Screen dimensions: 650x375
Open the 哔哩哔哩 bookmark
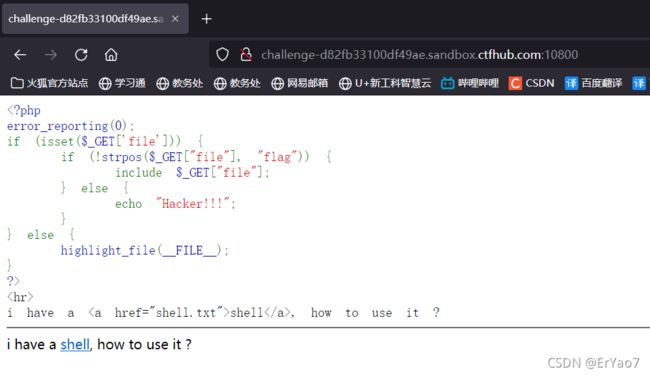tap(470, 83)
